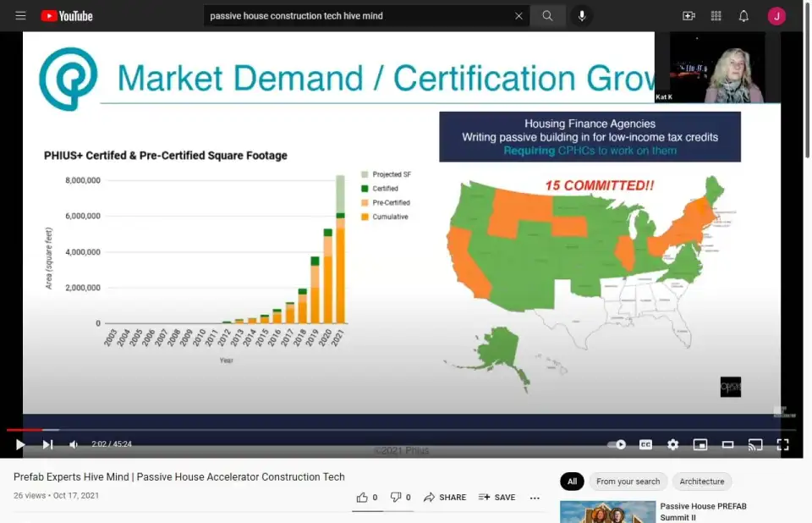Select the 'From your search' chip
The height and width of the screenshot is (523, 812).
point(628,482)
